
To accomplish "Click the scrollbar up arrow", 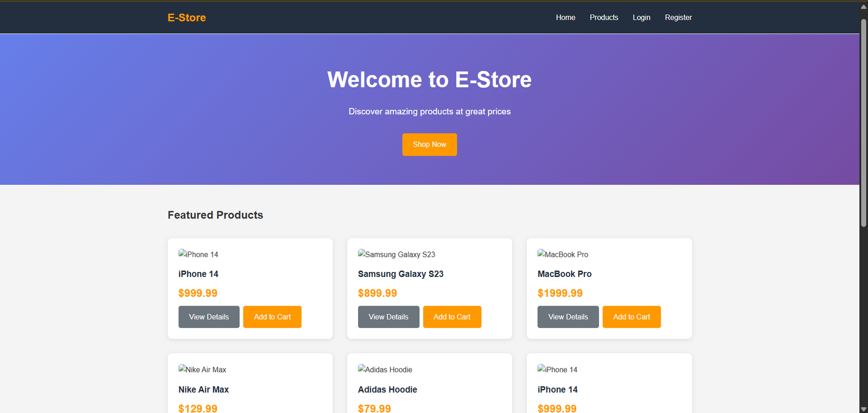I will (864, 7).
